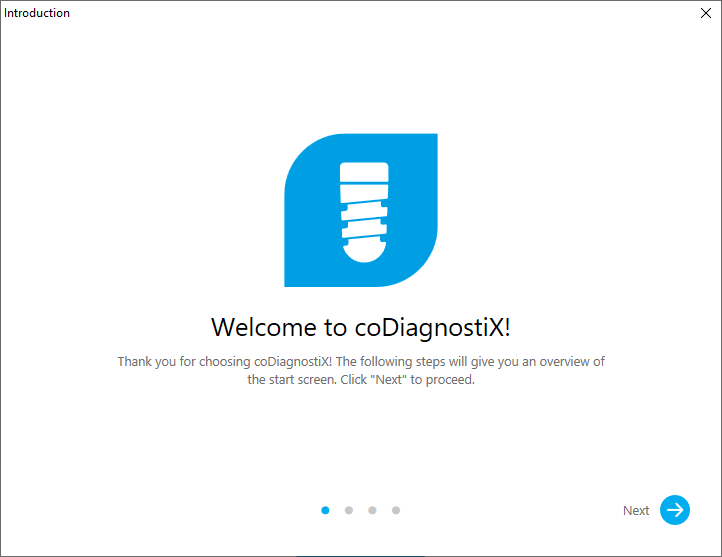This screenshot has height=557, width=722.
Task: Click the coDiagnostiX implant logo
Action: (361, 210)
